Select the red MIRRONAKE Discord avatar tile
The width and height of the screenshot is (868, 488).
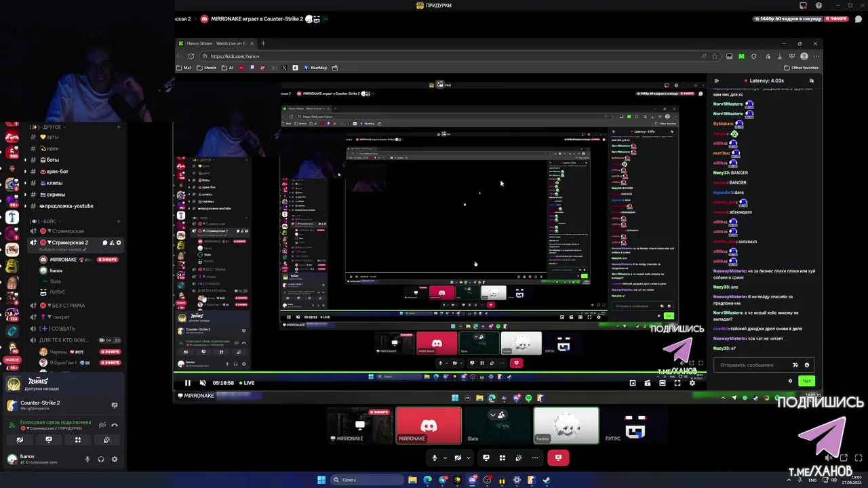(429, 426)
